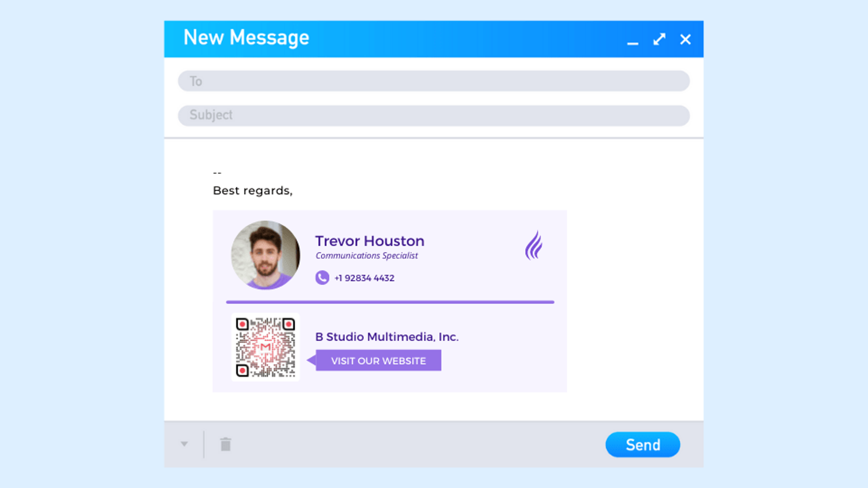
Task: Click the Communications Specialist job title
Action: pyautogui.click(x=367, y=256)
